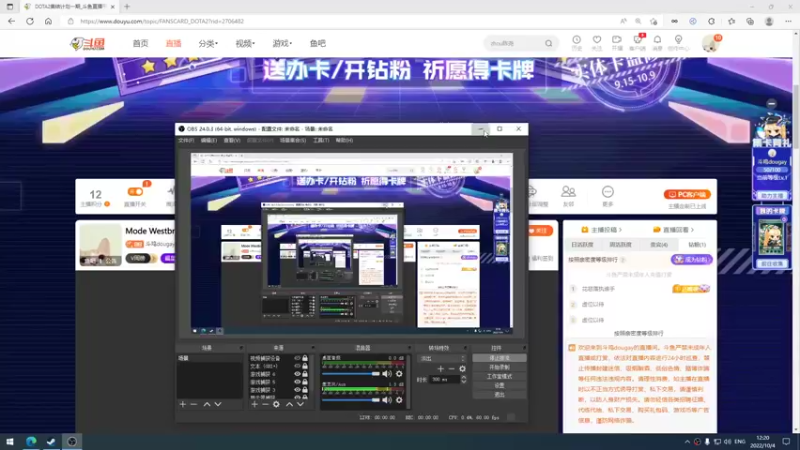Viewport: 800px width, 450px height.
Task: Add a transition with the plus icon
Action: point(440,368)
